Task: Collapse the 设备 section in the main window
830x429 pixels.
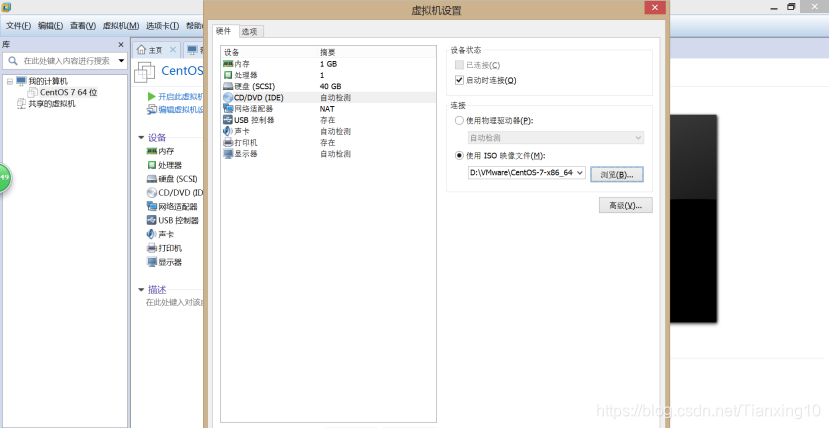Action: [x=141, y=138]
